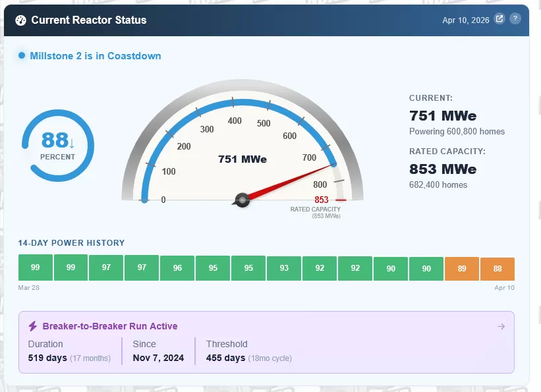Click the 800 gauge scale label
541x392 pixels.
click(320, 184)
